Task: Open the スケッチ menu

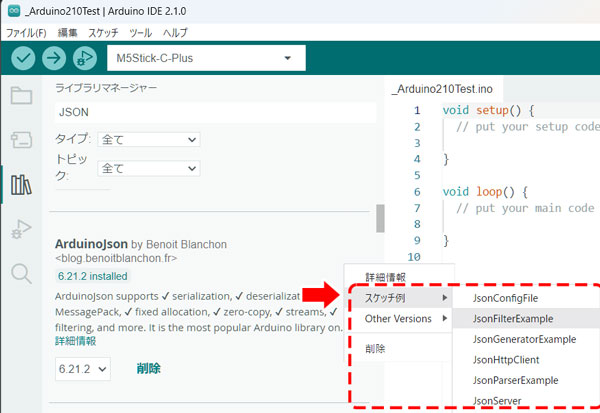Action: [103, 33]
